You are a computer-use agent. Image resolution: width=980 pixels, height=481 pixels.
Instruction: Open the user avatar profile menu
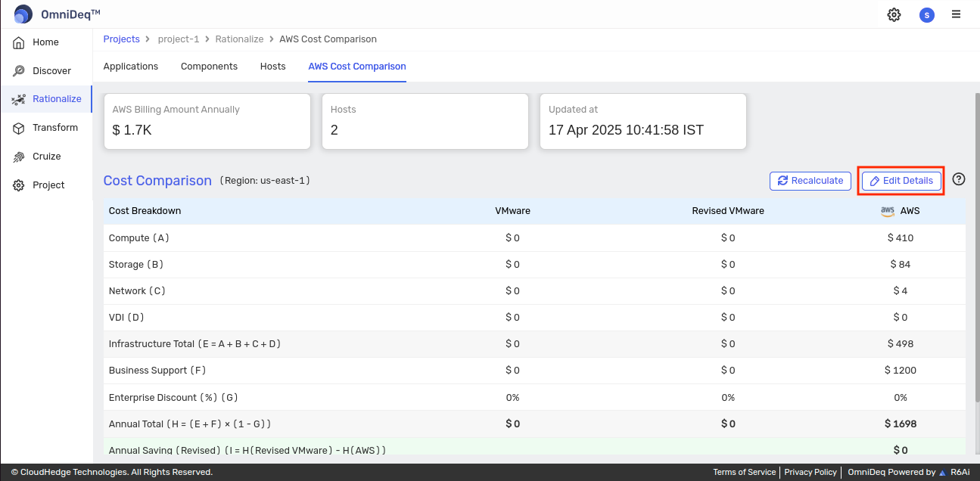(x=926, y=14)
